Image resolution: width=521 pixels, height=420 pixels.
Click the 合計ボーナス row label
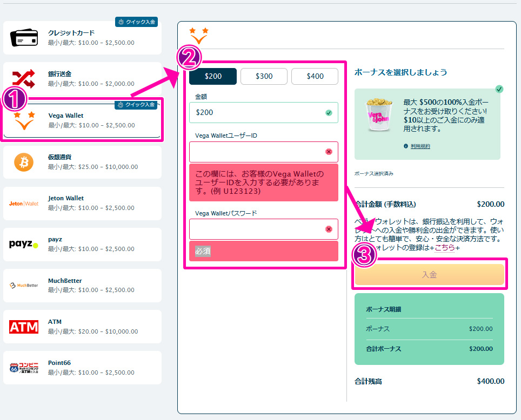[x=383, y=349]
